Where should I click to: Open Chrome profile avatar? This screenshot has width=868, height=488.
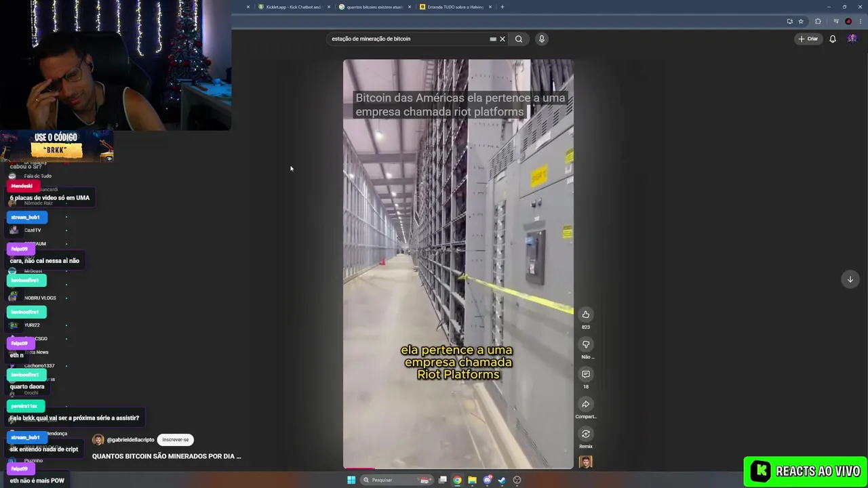click(x=848, y=21)
